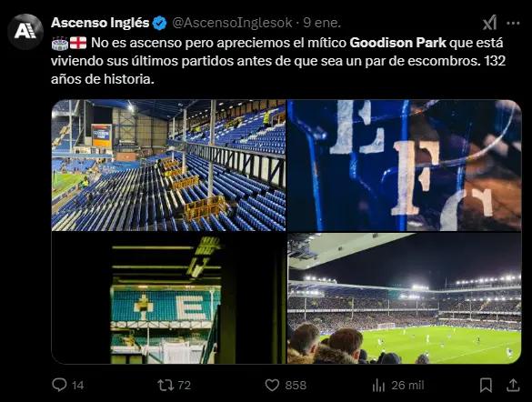Click the blue verified badge
Viewport: 532px width, 402px height.
(159, 23)
